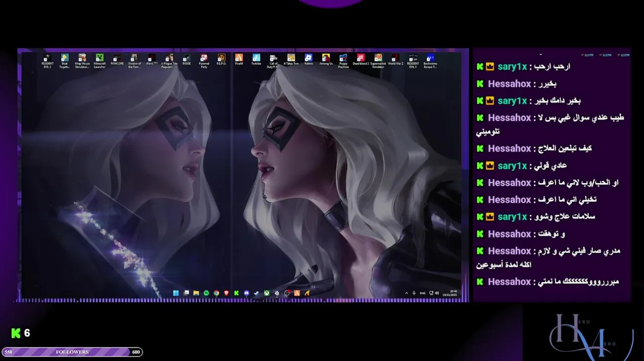Viewport: 644px width, 361px height.
Task: Open Google Chrome from the taskbar
Action: [x=216, y=293]
